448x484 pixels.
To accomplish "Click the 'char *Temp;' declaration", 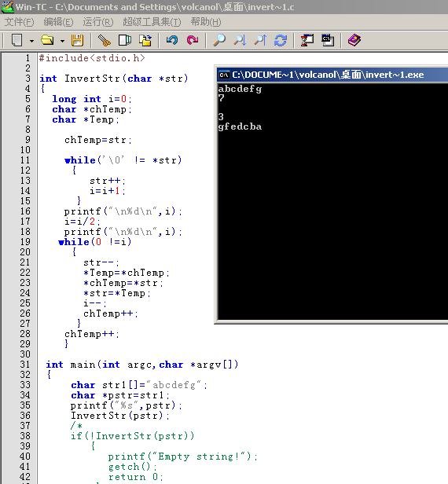I will 86,119.
